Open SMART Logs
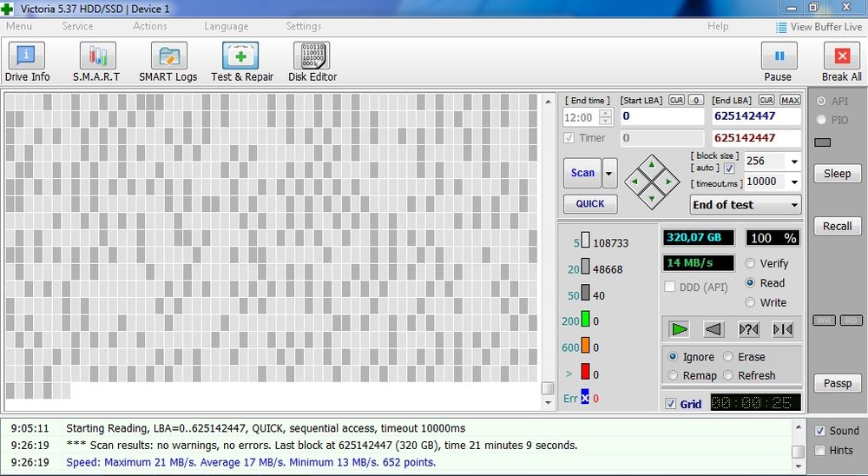Screen dimensions: 868x476 (x=168, y=62)
